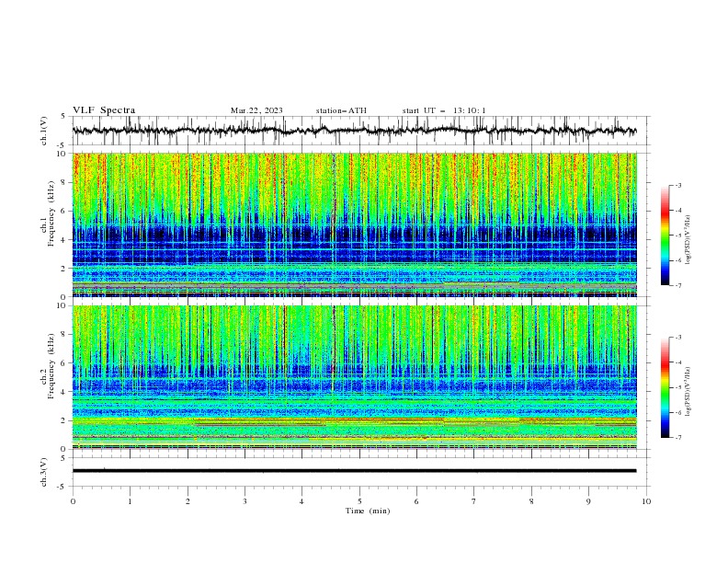
Task: Click the ch.1 colorbar "log(PSD)(V²/Hz)" label
Action: (x=688, y=240)
